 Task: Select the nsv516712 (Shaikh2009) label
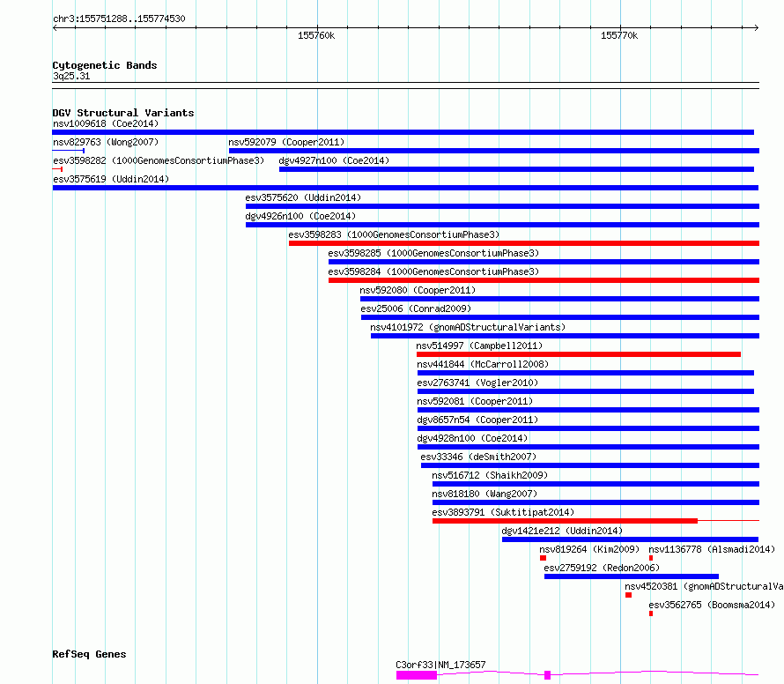click(490, 475)
